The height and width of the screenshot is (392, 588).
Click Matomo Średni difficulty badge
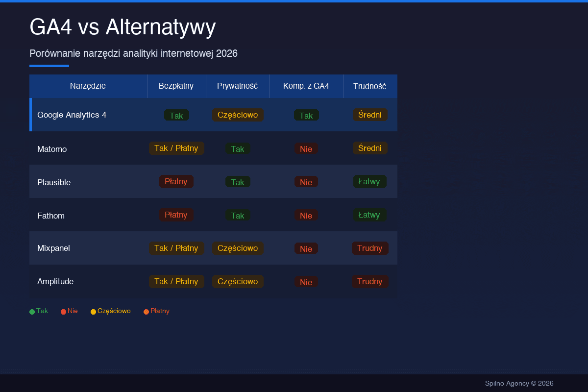point(370,148)
